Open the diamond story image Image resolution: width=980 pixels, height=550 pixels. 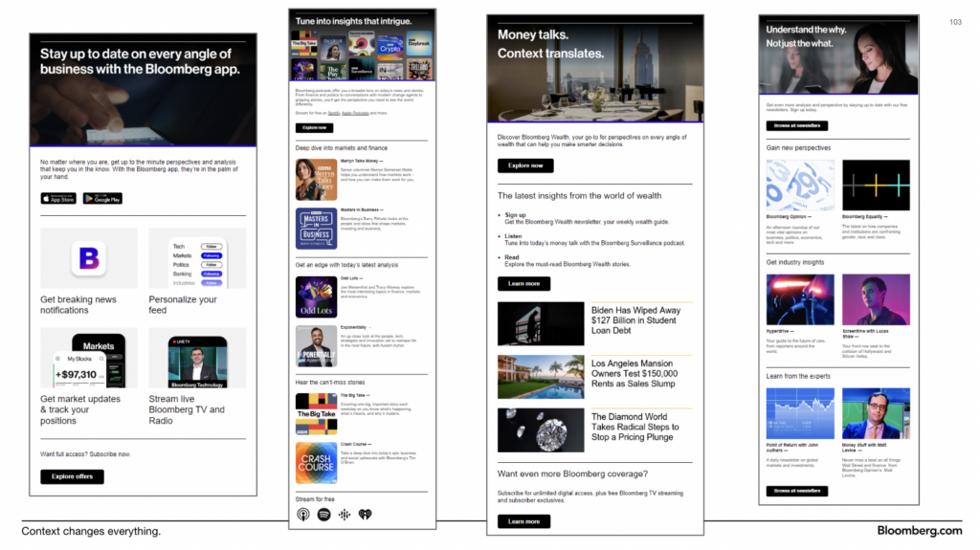click(541, 430)
